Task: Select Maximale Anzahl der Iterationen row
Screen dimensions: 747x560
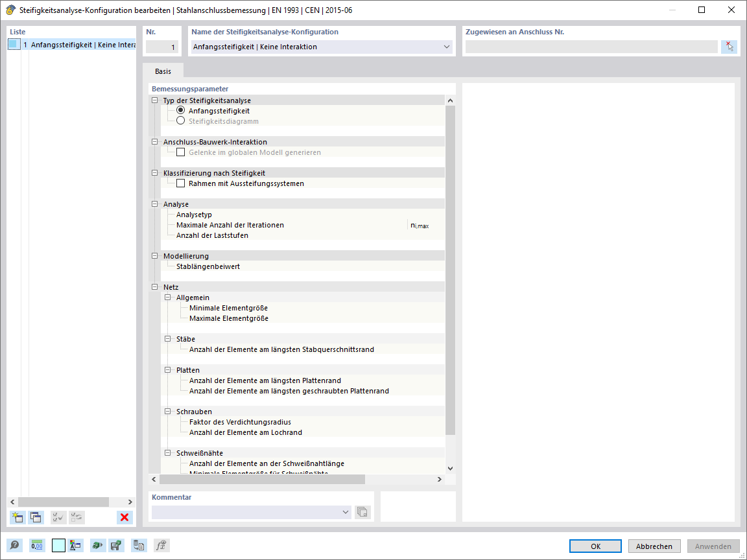Action: tap(303, 225)
